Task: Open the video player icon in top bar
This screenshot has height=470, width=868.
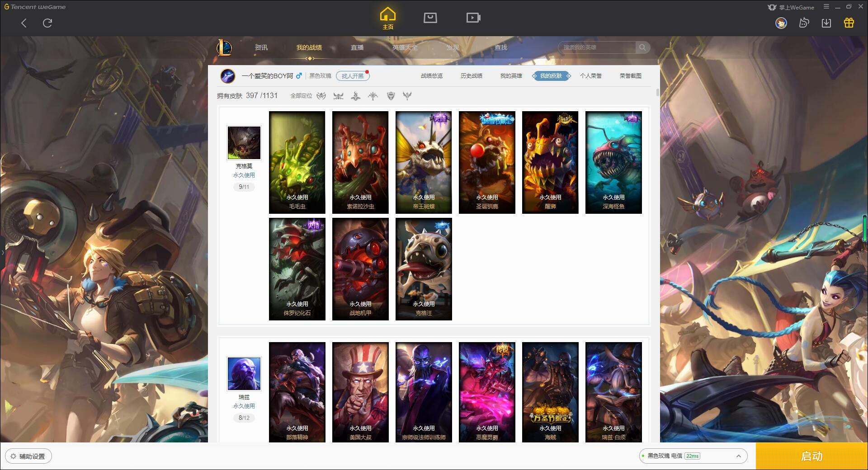Action: [473, 18]
